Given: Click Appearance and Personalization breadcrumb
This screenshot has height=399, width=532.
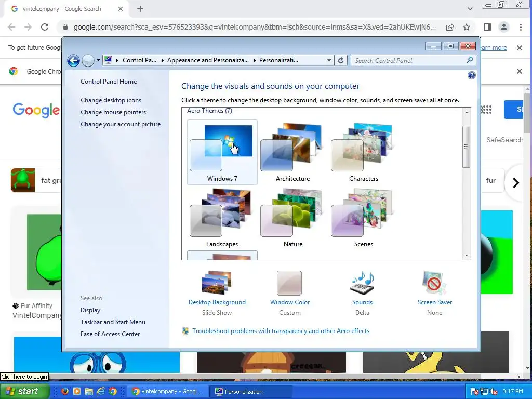Looking at the screenshot, I should coord(208,60).
